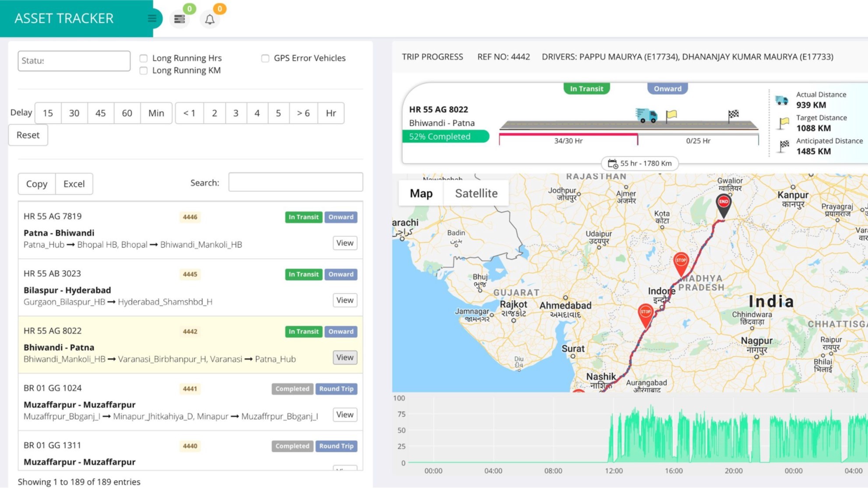
Task: Reset the delay filters
Action: coord(28,135)
